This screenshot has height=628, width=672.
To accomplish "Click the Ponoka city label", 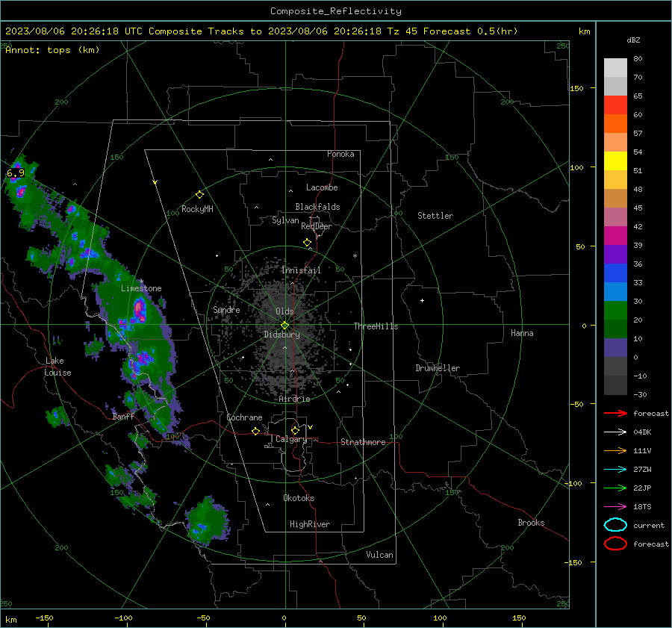I will 340,154.
